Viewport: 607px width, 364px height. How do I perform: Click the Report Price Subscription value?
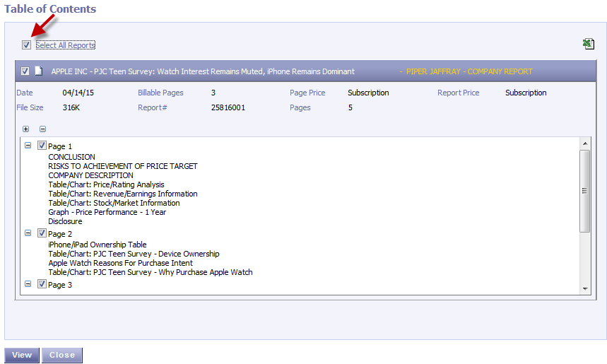[526, 93]
